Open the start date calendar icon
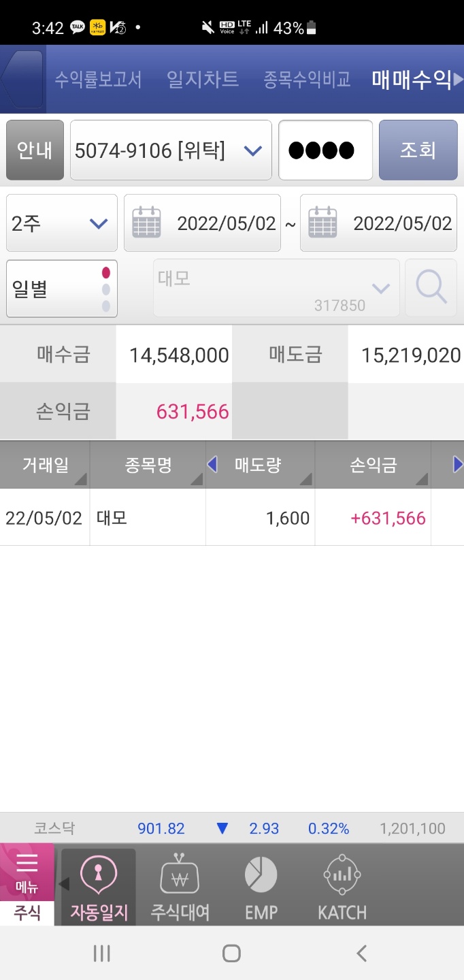This screenshot has height=980, width=464. coord(146,223)
